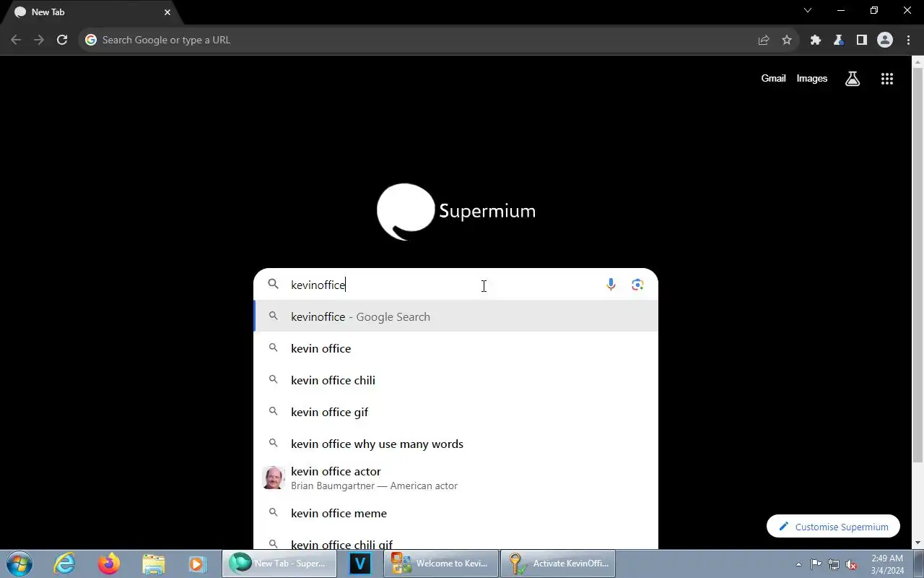Click the muted volume tray icon
The height and width of the screenshot is (578, 924).
(852, 564)
